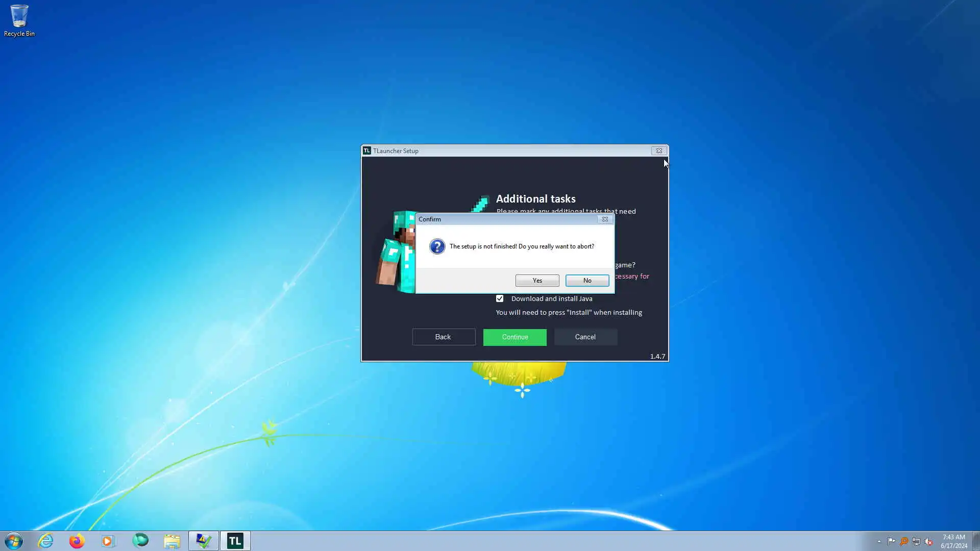This screenshot has width=980, height=551.
Task: Select the TL TLauncher taskbar button
Action: 235,541
